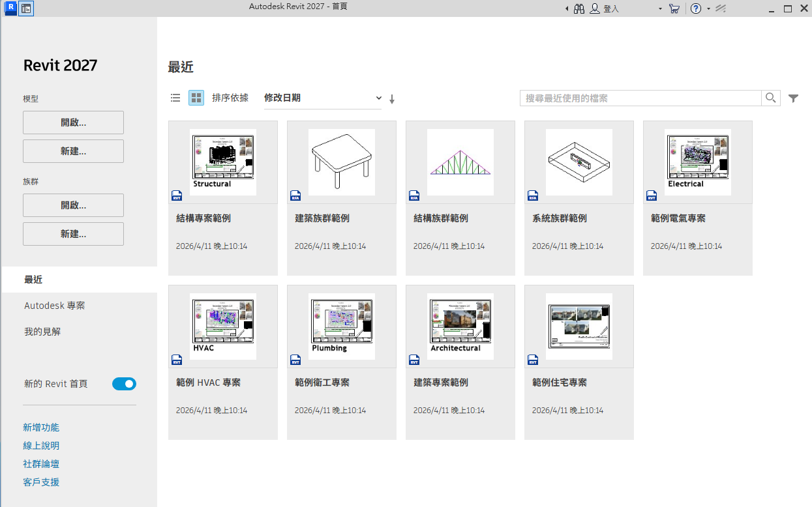
Task: Click RVT file icon on 結構專案範例 card
Action: click(x=177, y=196)
